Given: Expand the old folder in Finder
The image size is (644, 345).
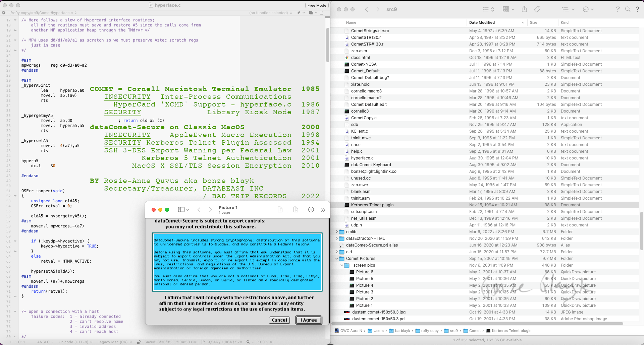Looking at the screenshot, I should click(x=337, y=252).
